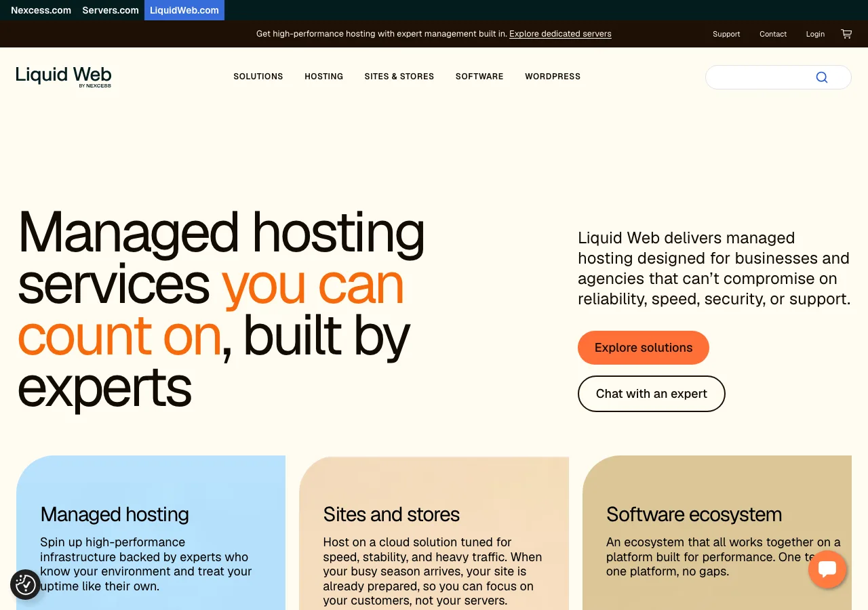The height and width of the screenshot is (610, 868).
Task: Click Chat with an expert button
Action: [x=652, y=394]
